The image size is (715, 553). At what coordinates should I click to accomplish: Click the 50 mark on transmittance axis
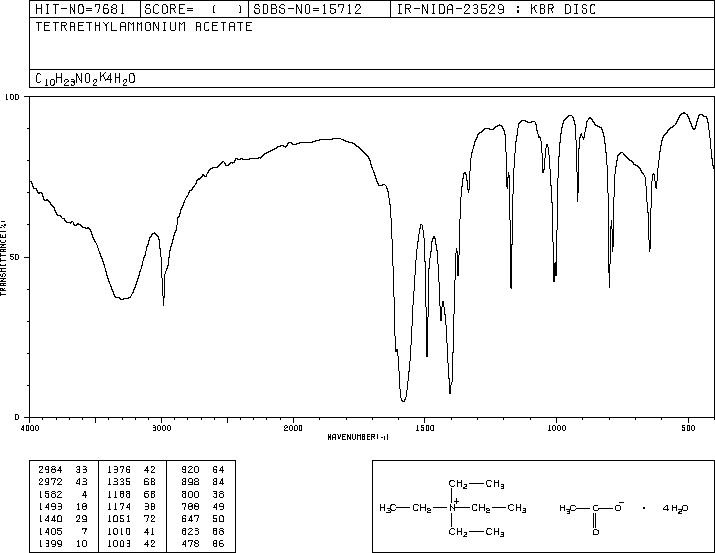[x=16, y=257]
